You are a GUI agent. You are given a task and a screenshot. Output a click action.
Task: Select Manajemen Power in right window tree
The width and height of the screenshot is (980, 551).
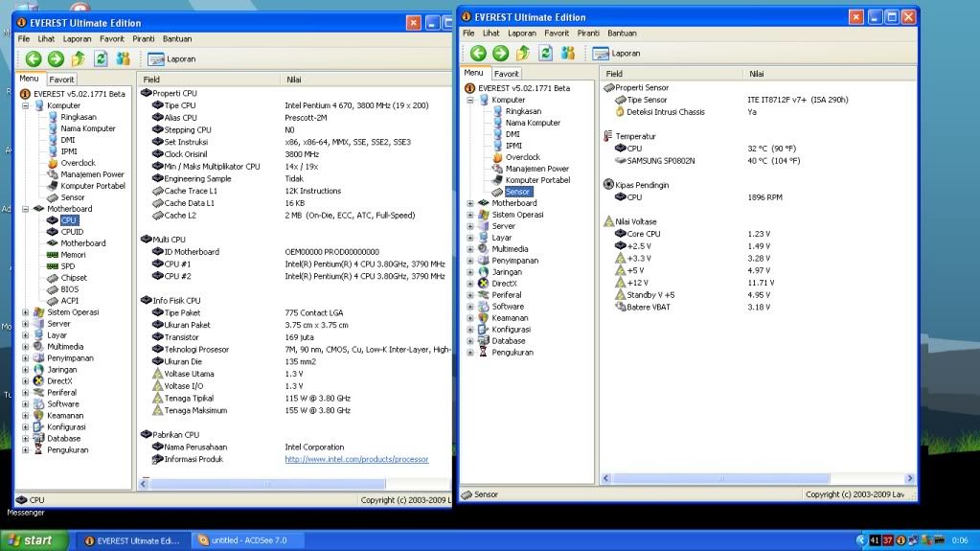click(x=536, y=169)
